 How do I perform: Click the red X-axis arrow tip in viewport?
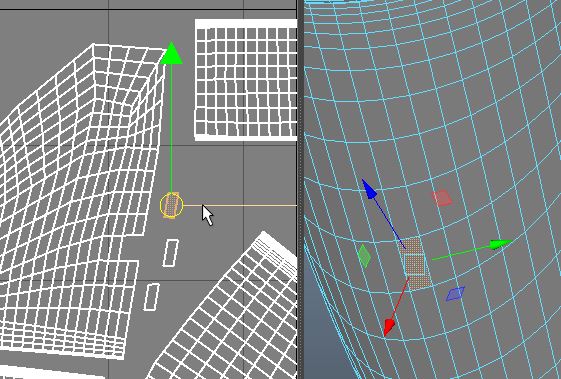(x=389, y=327)
